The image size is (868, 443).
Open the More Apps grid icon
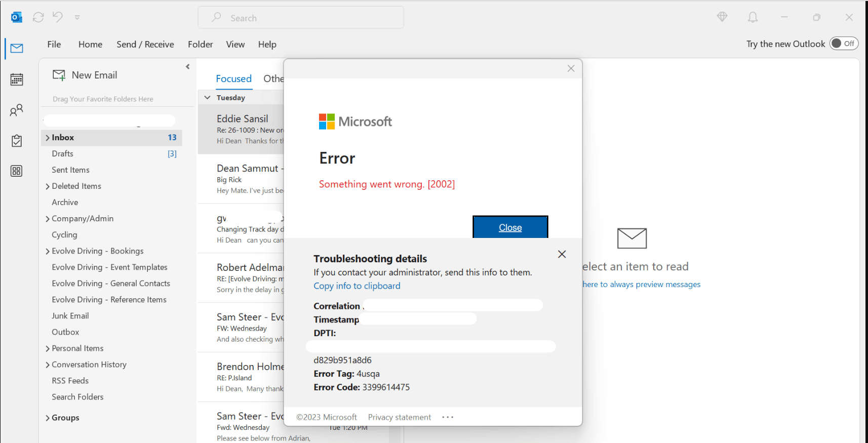pyautogui.click(x=17, y=171)
